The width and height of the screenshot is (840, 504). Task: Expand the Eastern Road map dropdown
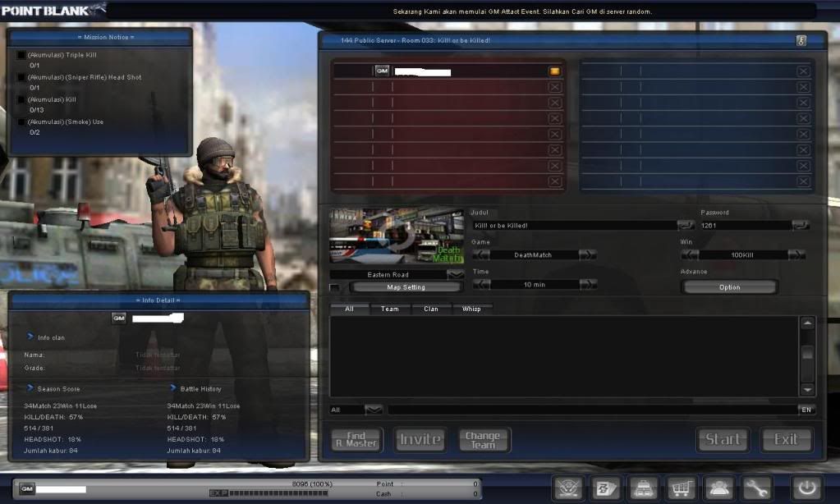point(455,274)
